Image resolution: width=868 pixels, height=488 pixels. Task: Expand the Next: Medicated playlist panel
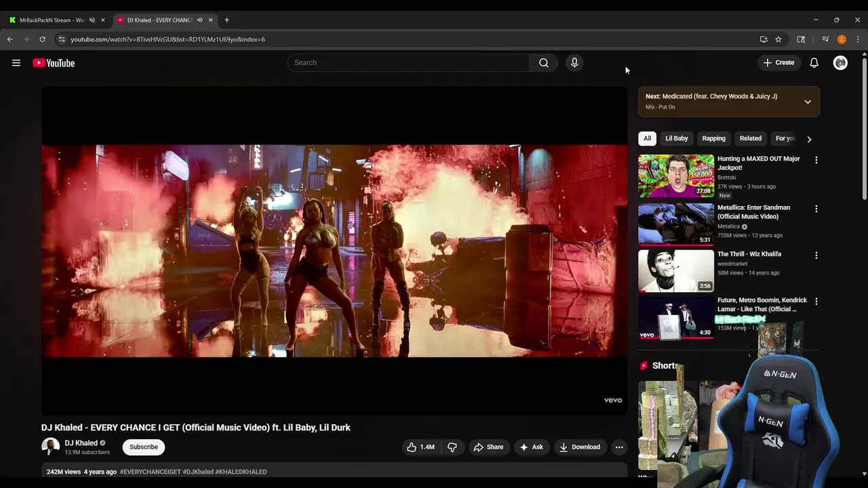(x=808, y=102)
